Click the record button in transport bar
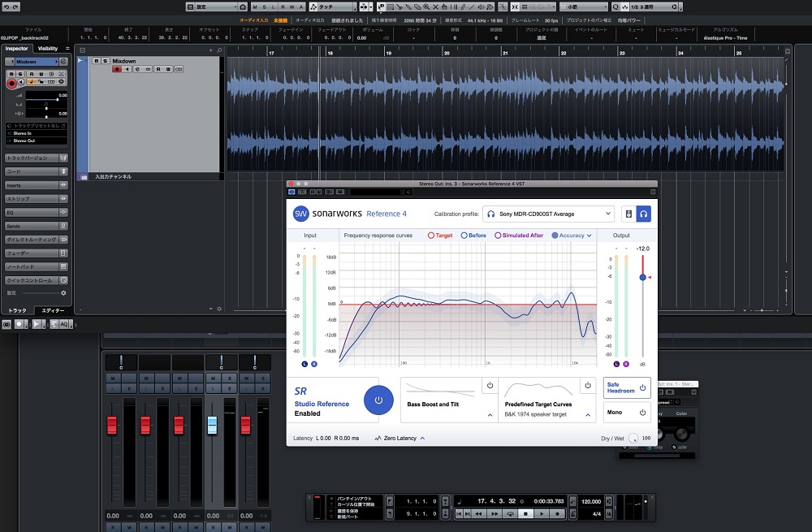Image resolution: width=812 pixels, height=532 pixels. [557, 514]
